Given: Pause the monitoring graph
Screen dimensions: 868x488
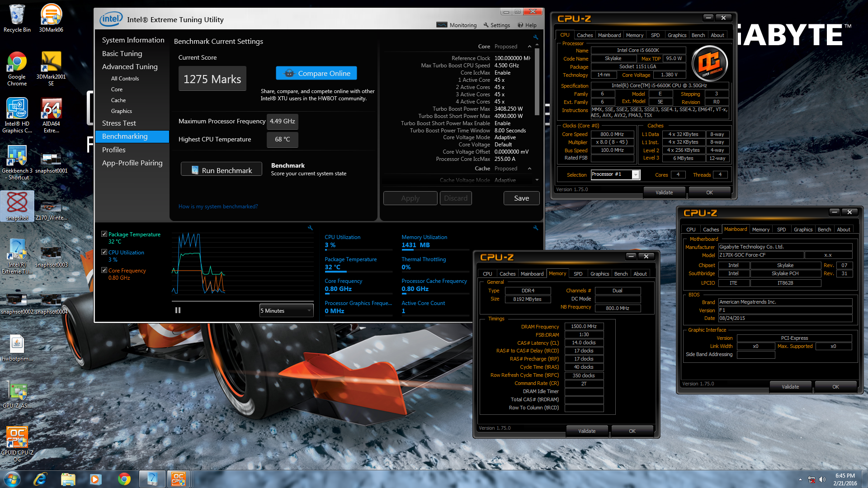Looking at the screenshot, I should click(x=178, y=310).
